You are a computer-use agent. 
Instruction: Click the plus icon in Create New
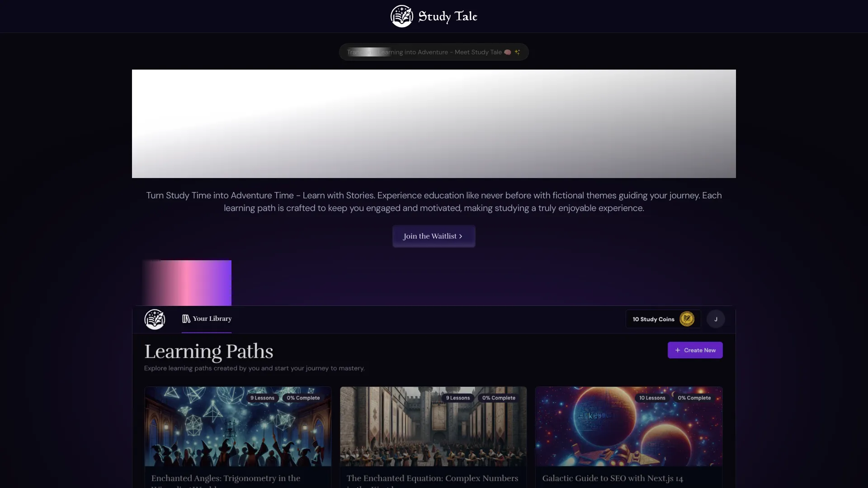point(677,350)
